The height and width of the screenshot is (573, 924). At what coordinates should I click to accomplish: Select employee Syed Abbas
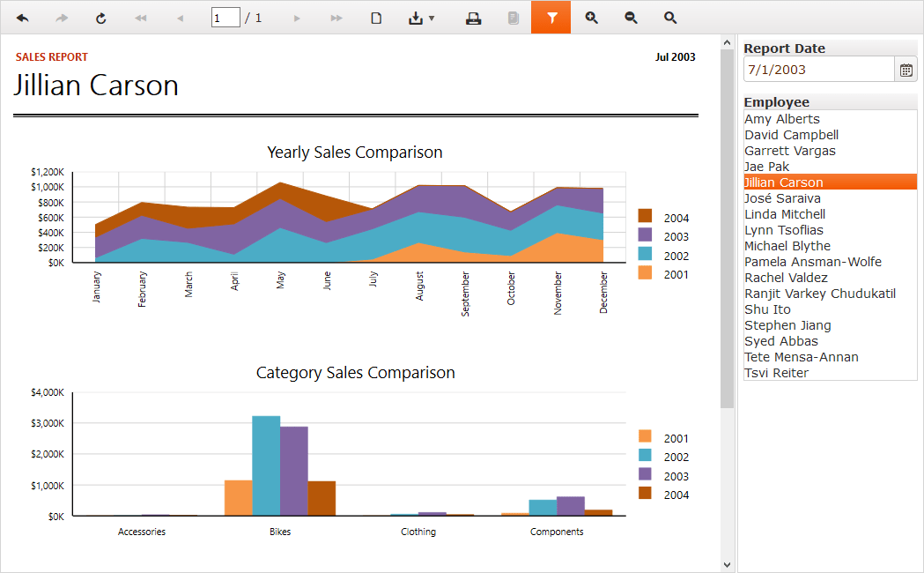[x=831, y=341]
